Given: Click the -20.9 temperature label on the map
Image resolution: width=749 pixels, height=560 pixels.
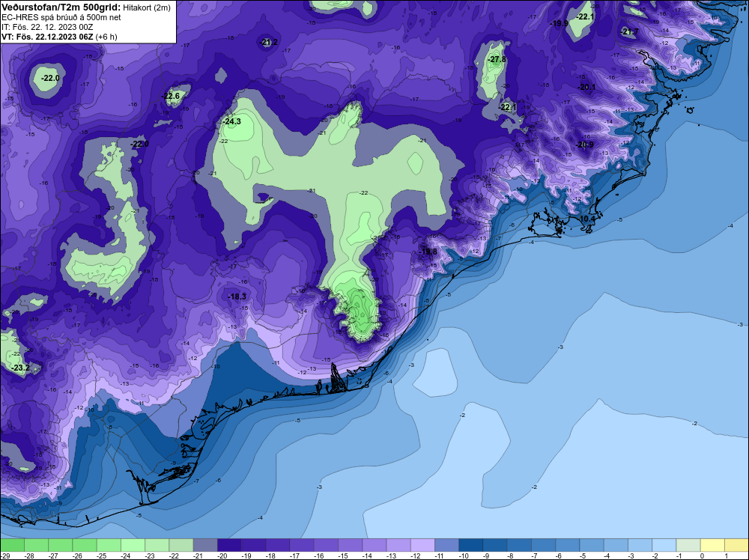Looking at the screenshot, I should click(585, 144).
